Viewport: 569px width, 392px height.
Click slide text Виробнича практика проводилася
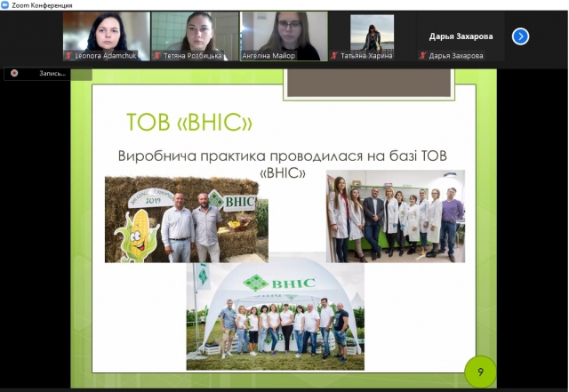[240, 156]
